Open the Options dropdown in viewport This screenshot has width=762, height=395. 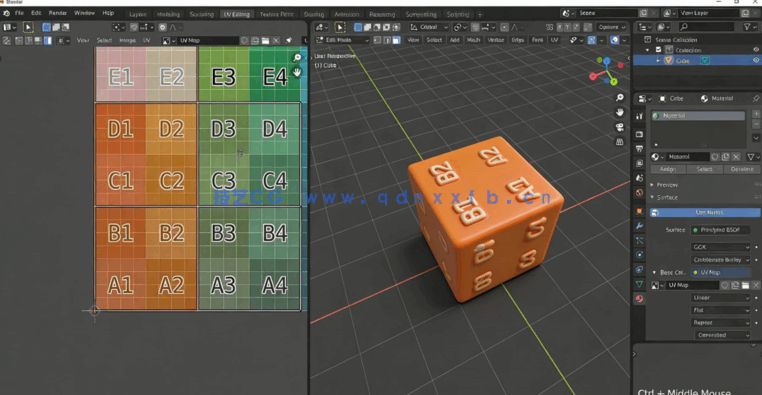tap(612, 27)
